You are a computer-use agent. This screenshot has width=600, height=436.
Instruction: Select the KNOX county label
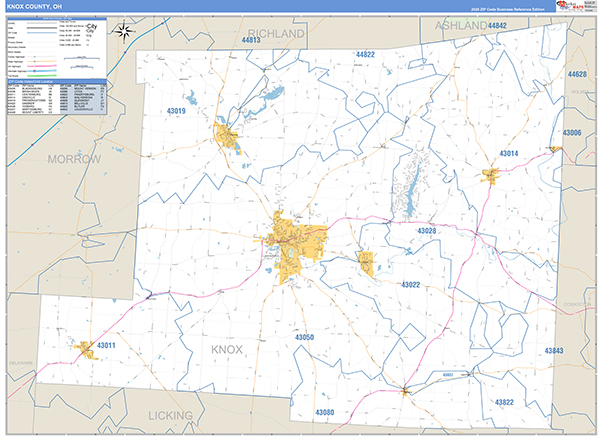click(227, 349)
